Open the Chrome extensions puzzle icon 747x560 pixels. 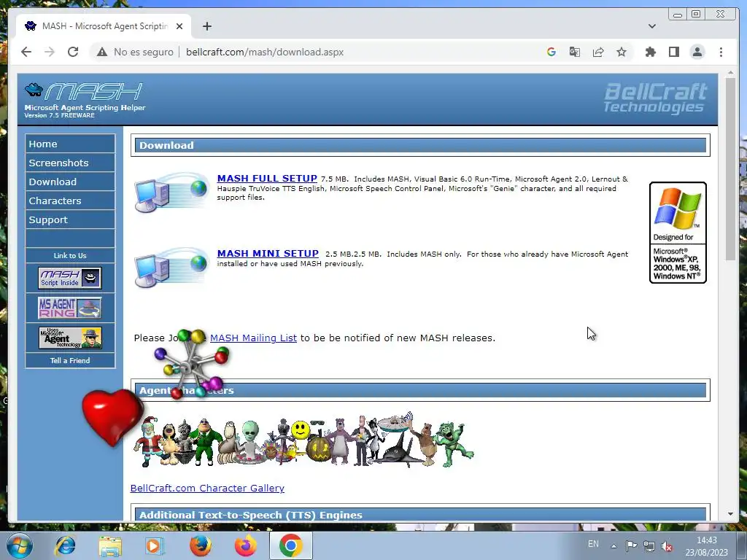(x=650, y=52)
